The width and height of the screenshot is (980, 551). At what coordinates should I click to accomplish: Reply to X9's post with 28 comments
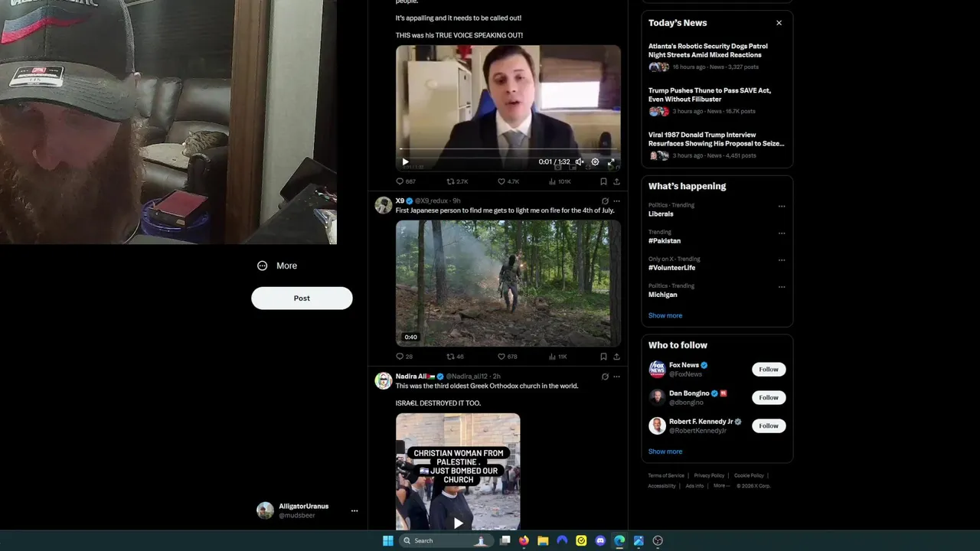pyautogui.click(x=403, y=357)
